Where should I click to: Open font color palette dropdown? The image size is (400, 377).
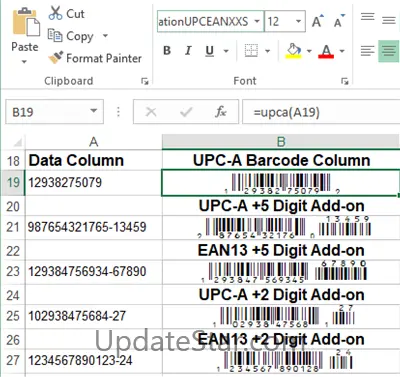click(x=342, y=51)
